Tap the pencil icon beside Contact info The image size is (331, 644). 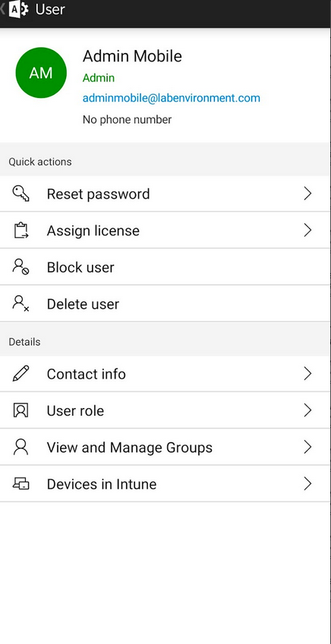tap(20, 374)
